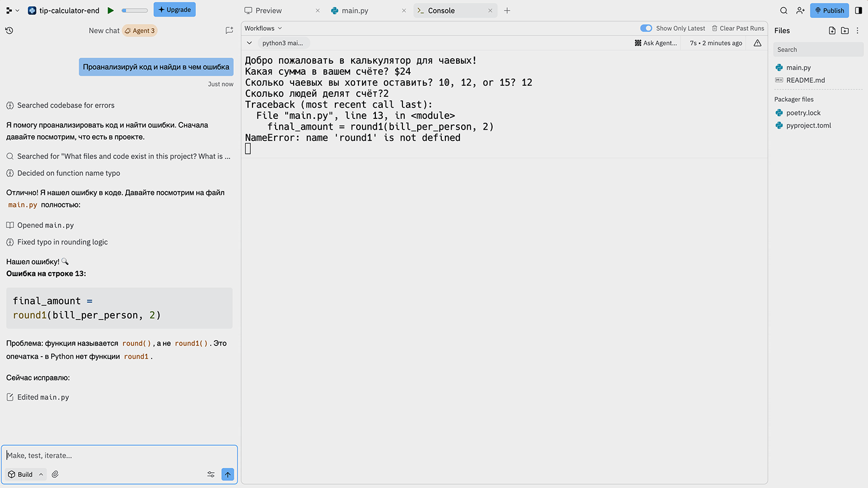This screenshot has width=868, height=488.
Task: Toggle the right sidebar panel icon
Action: coord(858,10)
